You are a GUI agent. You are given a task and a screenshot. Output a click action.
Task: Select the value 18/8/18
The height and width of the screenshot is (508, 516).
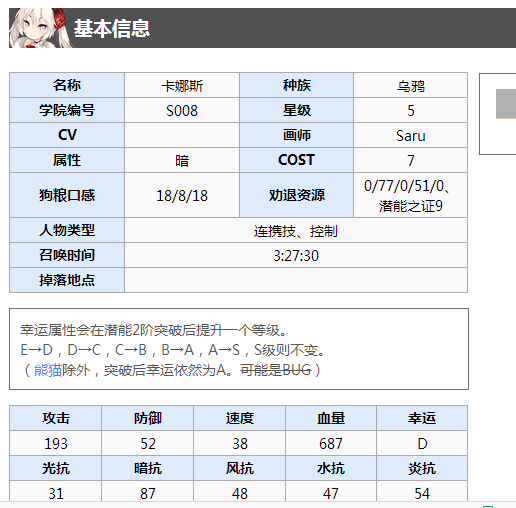click(182, 196)
